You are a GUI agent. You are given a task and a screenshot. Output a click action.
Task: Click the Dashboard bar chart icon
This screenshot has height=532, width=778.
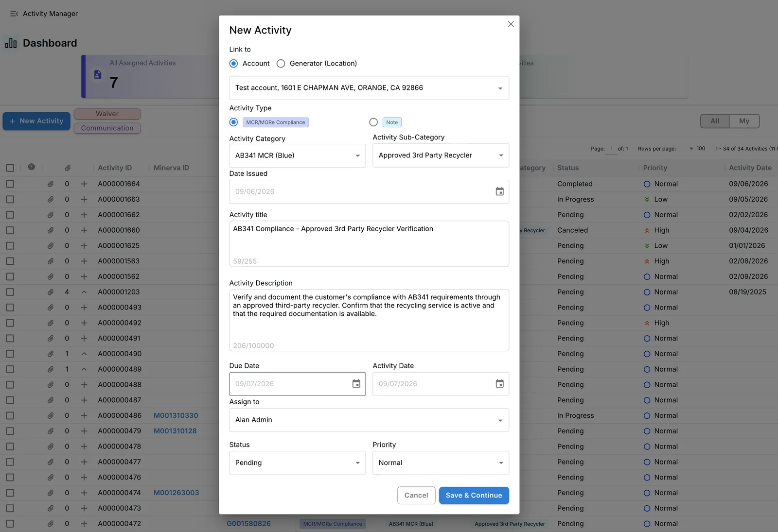point(11,43)
